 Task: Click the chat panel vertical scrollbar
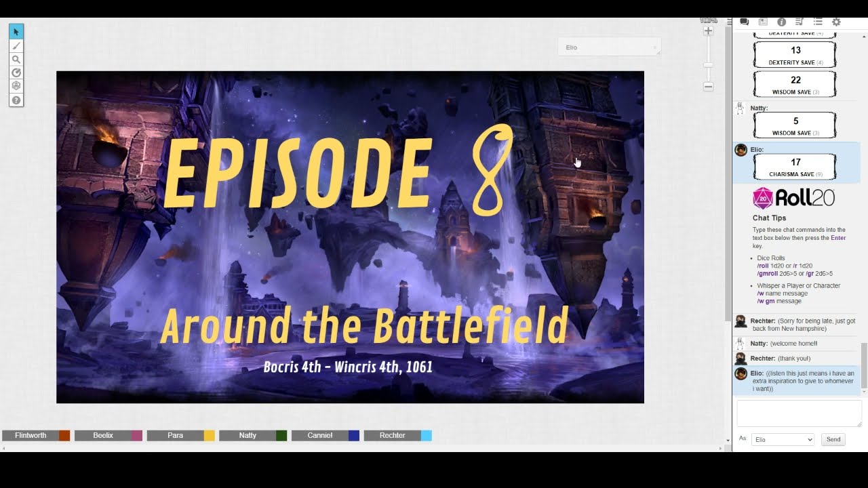(x=864, y=366)
